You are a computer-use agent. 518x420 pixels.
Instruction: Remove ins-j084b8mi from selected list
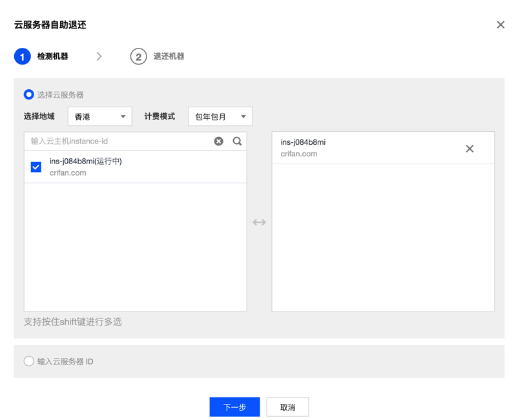470,149
